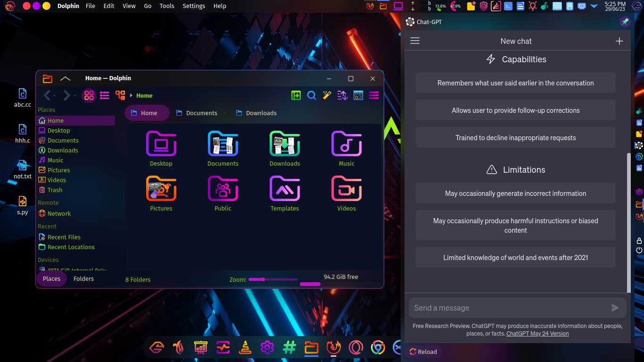Screen dimensions: 644x362
Task: Switch sidebar to Folders tab
Action: coord(84,279)
